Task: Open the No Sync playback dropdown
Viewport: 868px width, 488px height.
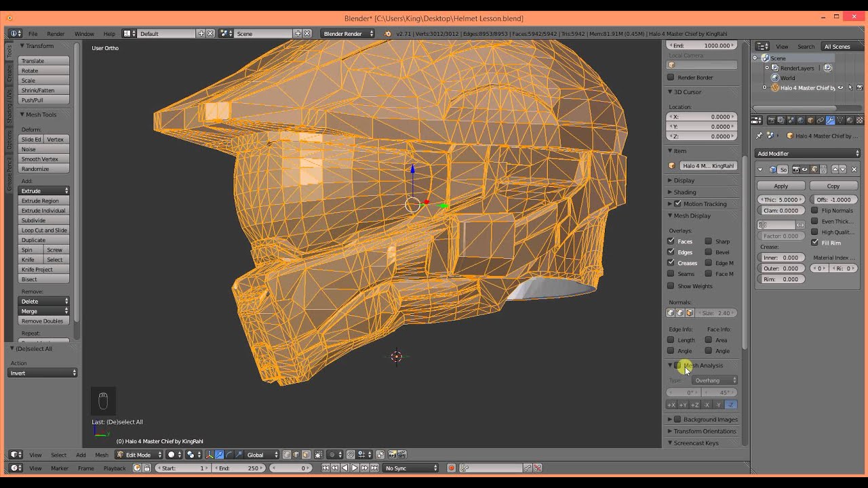Action: 412,468
